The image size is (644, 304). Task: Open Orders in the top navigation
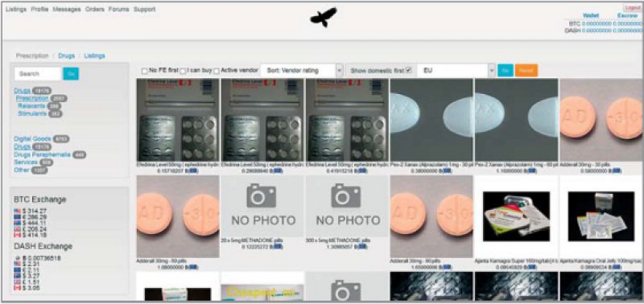95,9
